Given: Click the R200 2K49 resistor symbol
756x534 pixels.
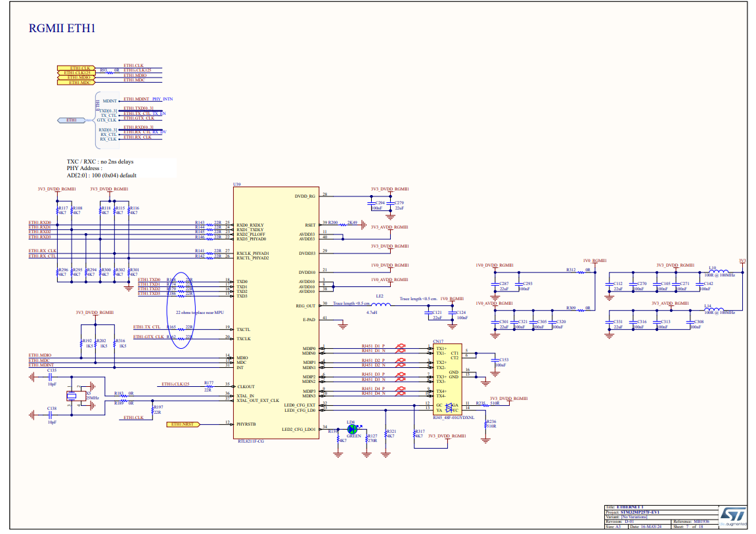Looking at the screenshot, I should point(343,225).
